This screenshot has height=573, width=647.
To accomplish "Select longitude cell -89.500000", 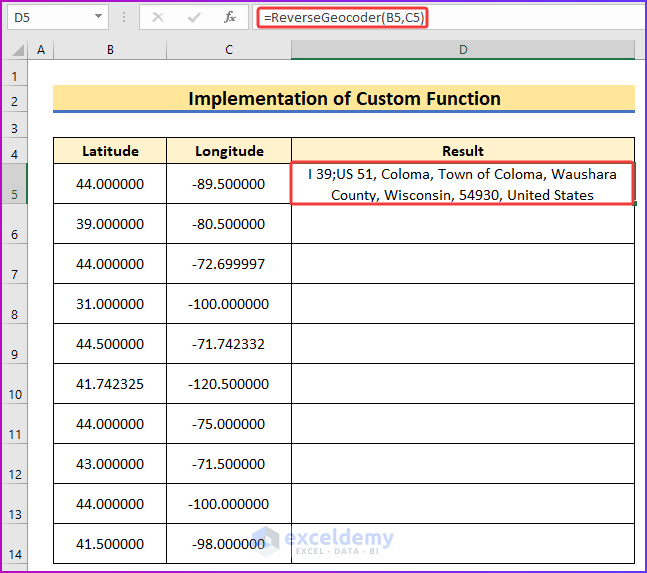I will 229,184.
